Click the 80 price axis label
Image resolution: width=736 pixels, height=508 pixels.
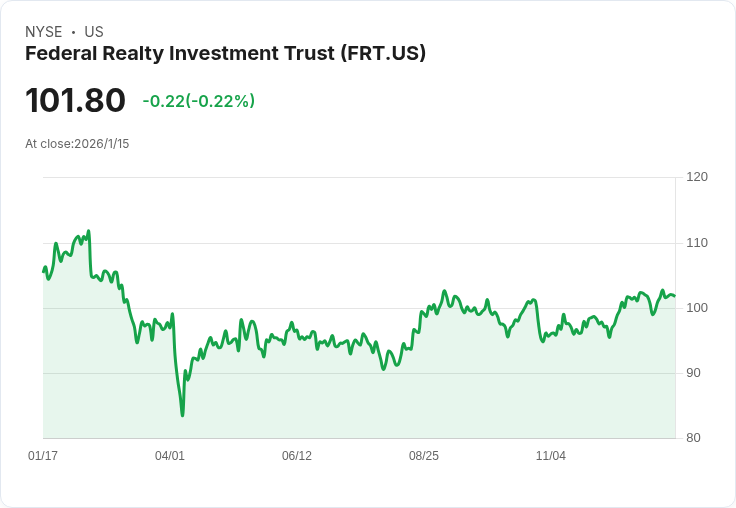click(x=693, y=438)
